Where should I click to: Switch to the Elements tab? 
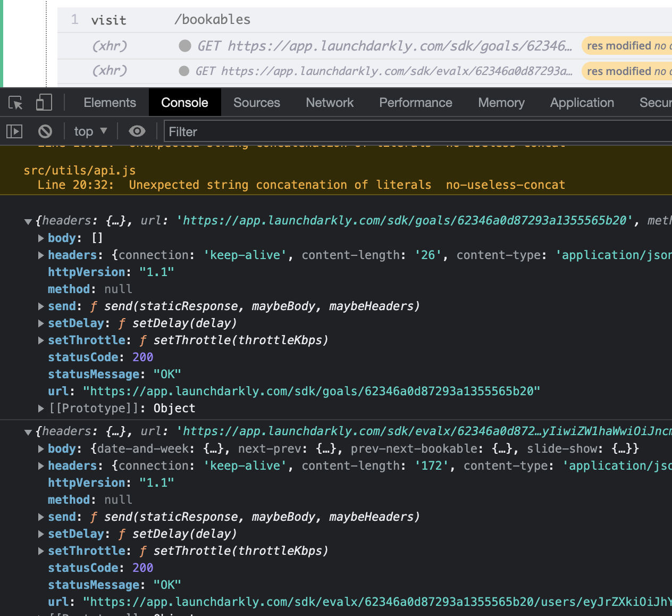[x=110, y=103]
